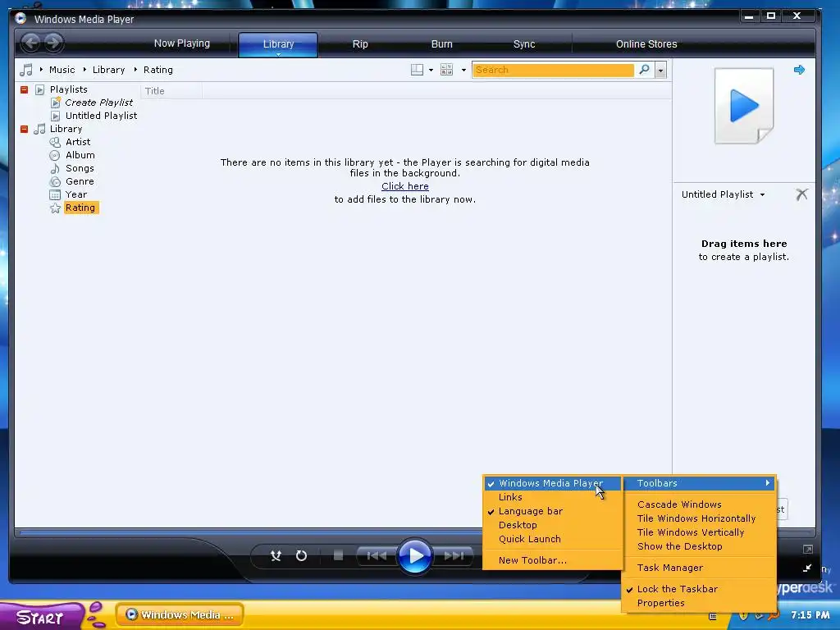Choose Tile Windows Vertically
The width and height of the screenshot is (840, 630).
click(x=699, y=532)
